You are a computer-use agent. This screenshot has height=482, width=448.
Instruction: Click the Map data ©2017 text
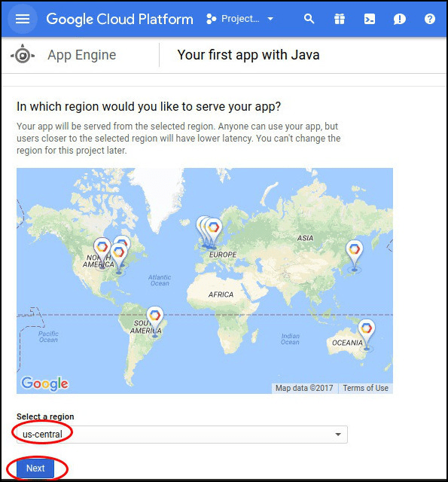(304, 388)
